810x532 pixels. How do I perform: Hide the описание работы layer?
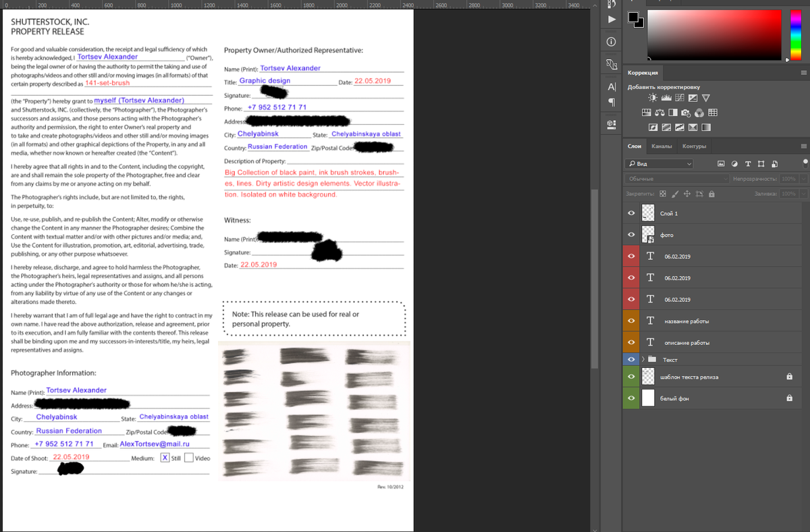pyautogui.click(x=631, y=342)
